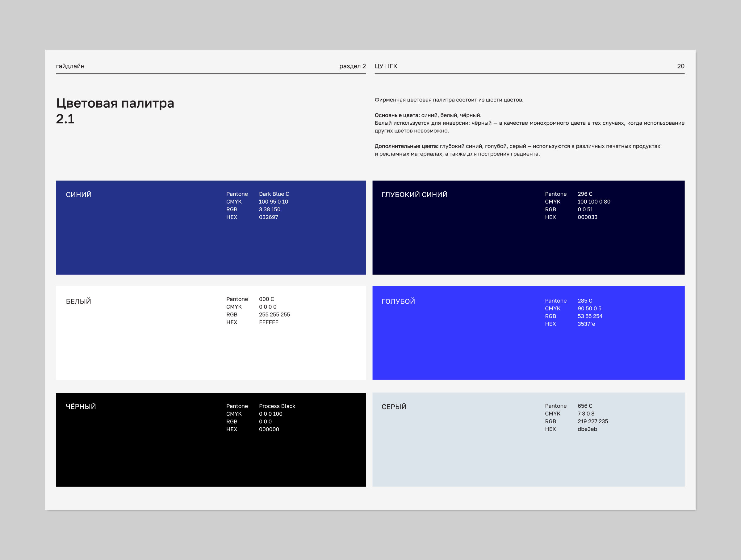Click the раздел 2 header text
741x560 pixels.
pyautogui.click(x=352, y=66)
